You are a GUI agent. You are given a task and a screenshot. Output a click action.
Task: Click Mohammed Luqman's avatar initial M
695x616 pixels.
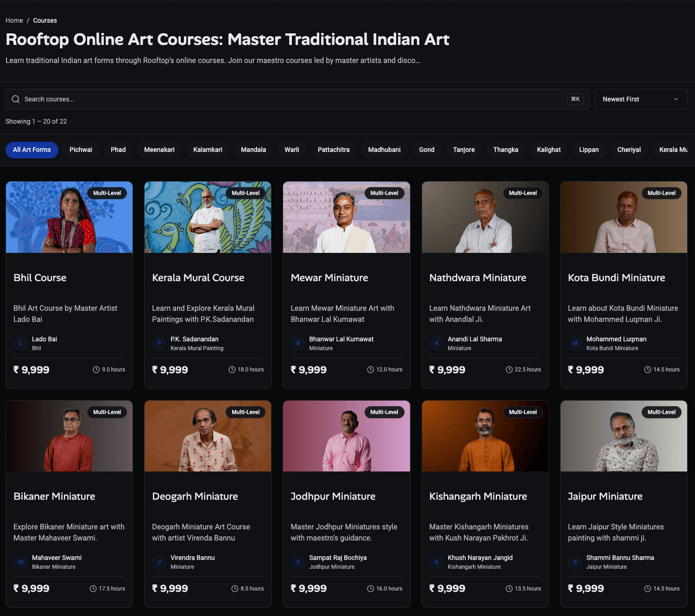coord(575,343)
